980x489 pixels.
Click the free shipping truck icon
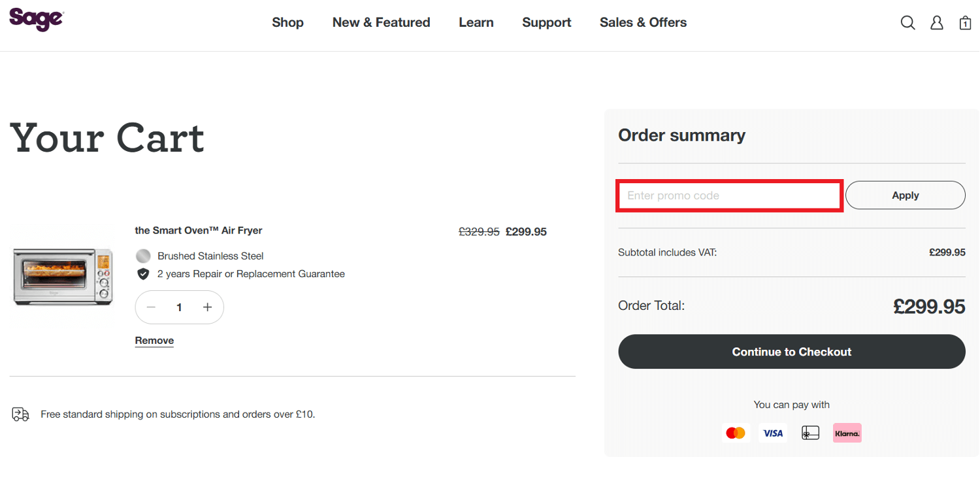(20, 414)
